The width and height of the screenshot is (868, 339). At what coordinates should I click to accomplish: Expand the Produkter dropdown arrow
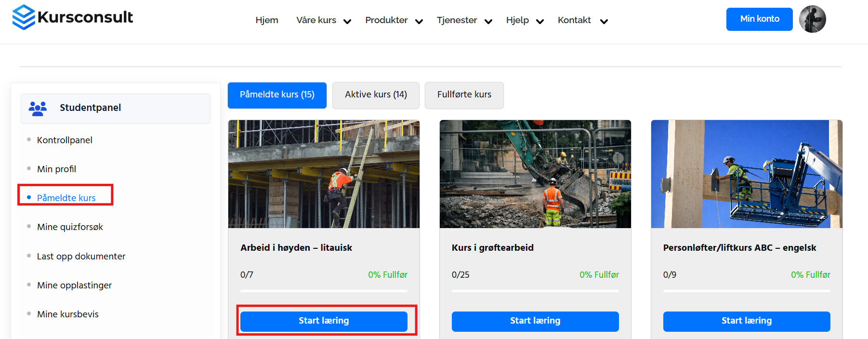click(419, 21)
